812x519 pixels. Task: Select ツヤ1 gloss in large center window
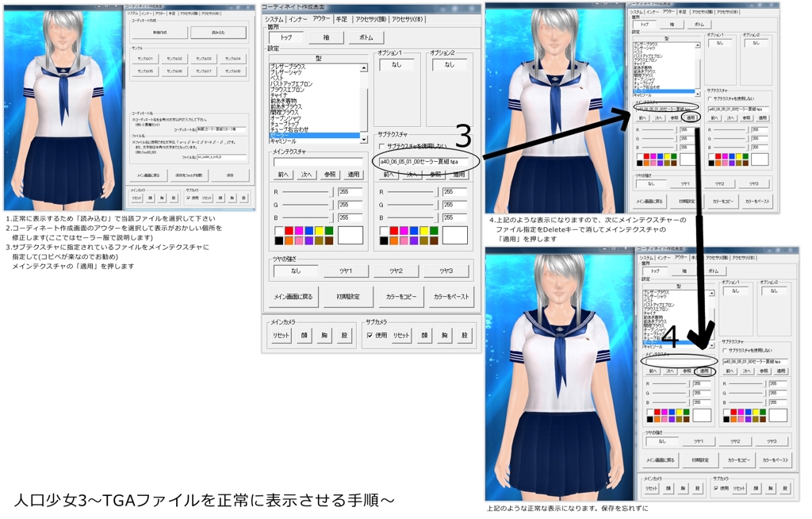346,271
